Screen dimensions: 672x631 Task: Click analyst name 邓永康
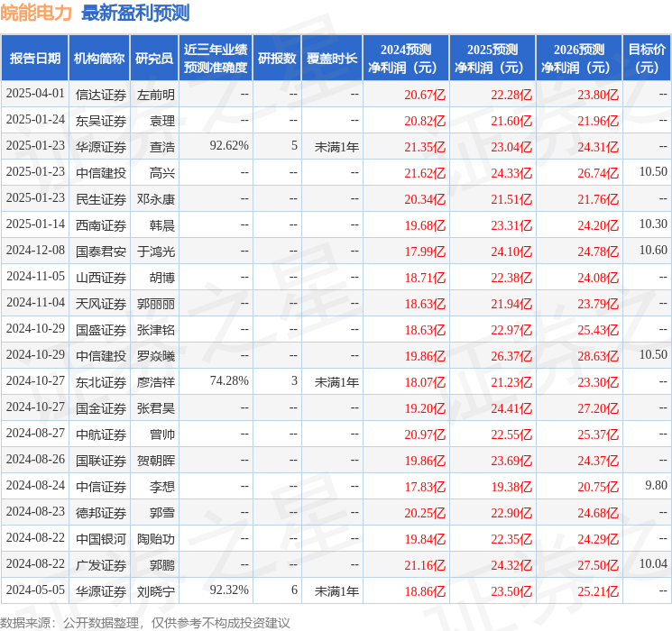[155, 199]
